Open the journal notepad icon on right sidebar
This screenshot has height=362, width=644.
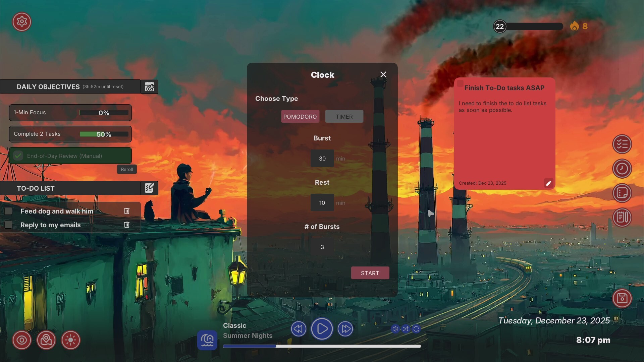(x=623, y=218)
